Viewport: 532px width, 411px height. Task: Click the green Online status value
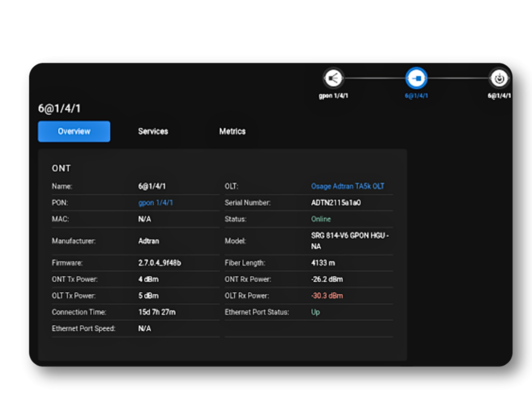[x=321, y=219]
